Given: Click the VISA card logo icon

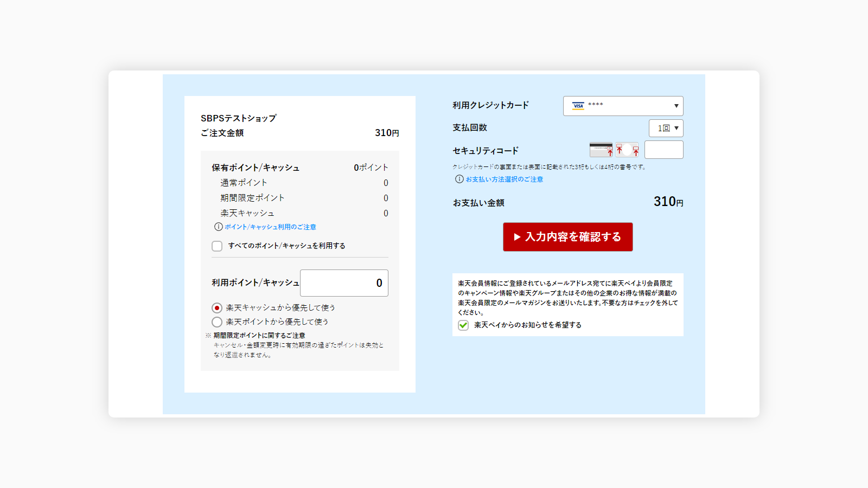Looking at the screenshot, I should (x=578, y=105).
